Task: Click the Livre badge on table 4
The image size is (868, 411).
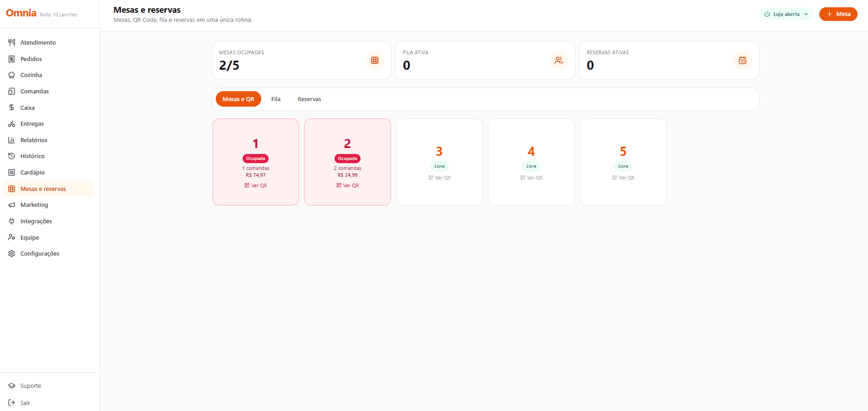Action: tap(532, 166)
